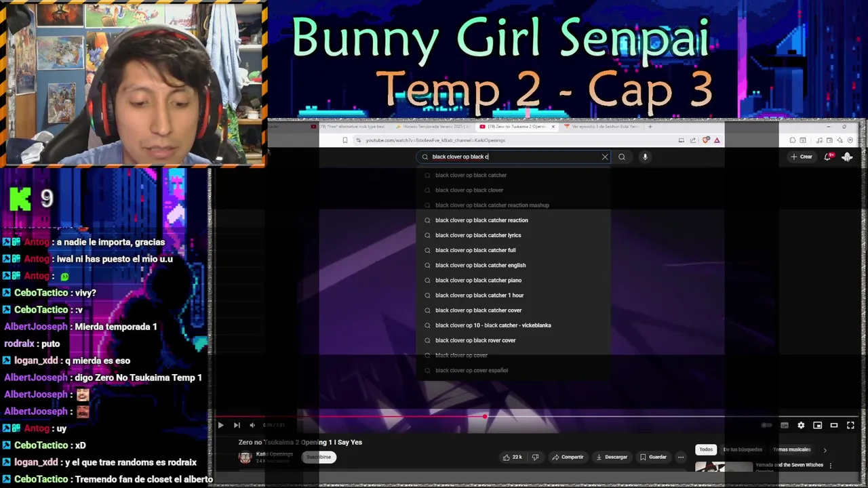Enter fullscreen mode
This screenshot has height=488, width=868.
click(850, 425)
